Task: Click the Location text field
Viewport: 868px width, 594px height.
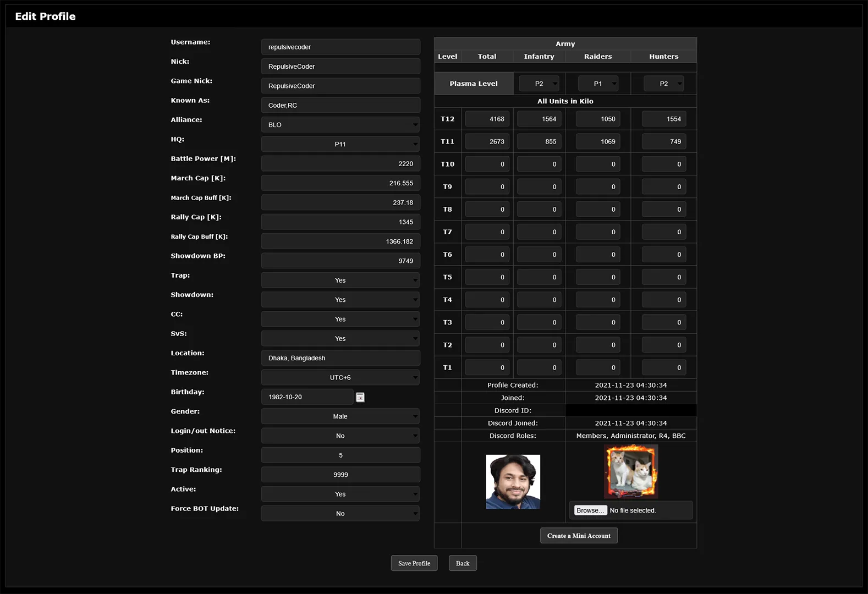Action: point(340,358)
